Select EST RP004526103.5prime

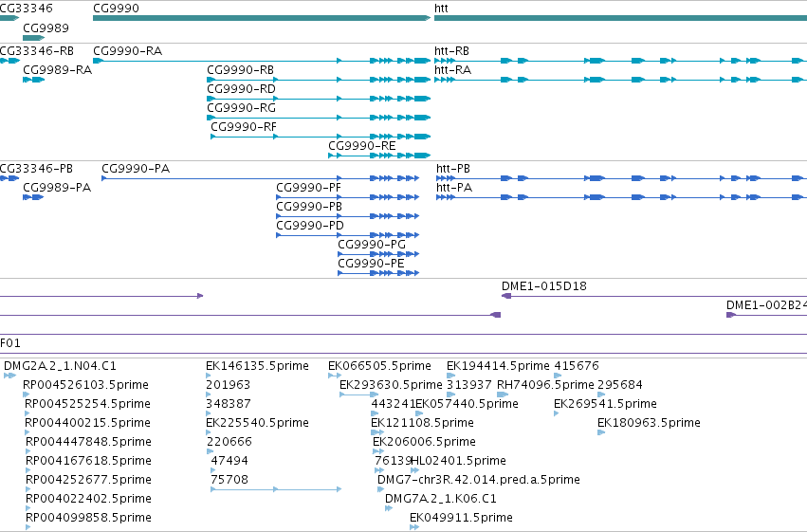tap(27, 394)
